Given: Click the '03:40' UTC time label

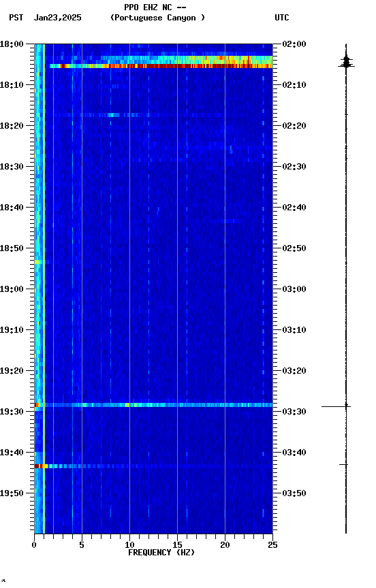Looking at the screenshot, I should (x=294, y=453).
